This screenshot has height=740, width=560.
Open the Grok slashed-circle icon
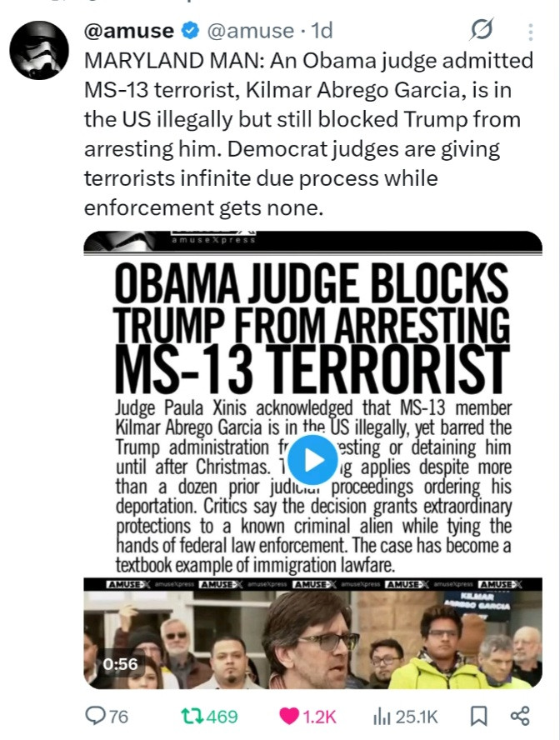pos(482,30)
